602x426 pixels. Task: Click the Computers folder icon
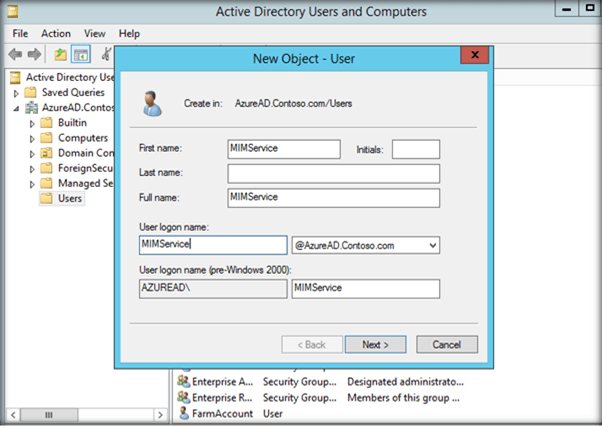(x=46, y=138)
